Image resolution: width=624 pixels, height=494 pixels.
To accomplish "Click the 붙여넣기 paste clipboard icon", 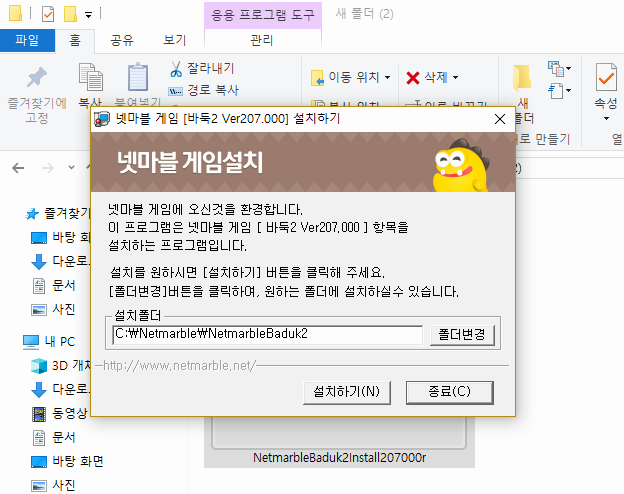I will click(138, 77).
